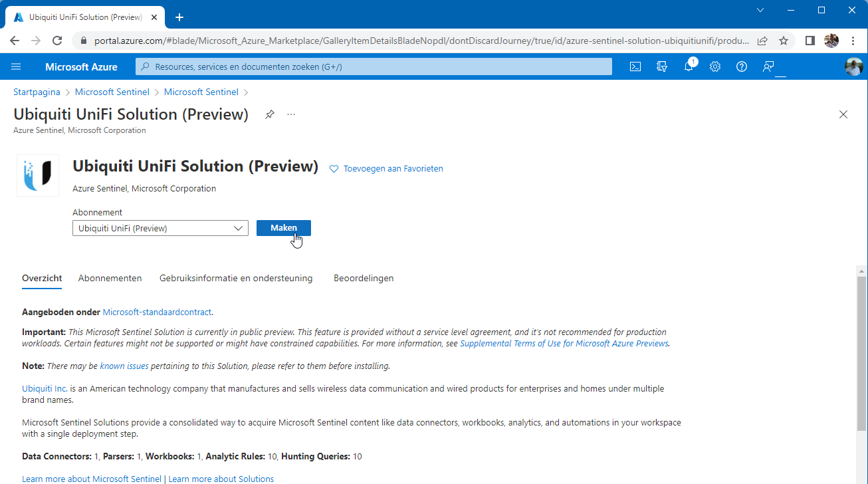Click the Maken button

point(283,227)
